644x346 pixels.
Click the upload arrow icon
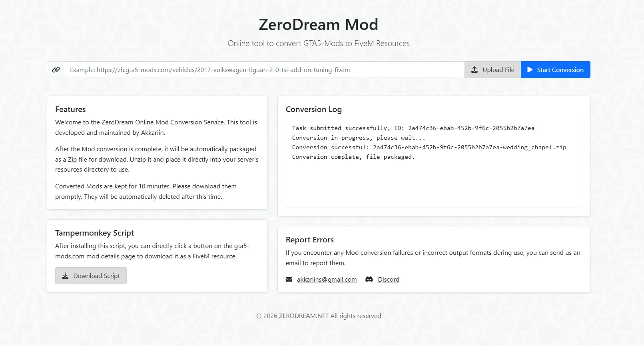point(475,70)
